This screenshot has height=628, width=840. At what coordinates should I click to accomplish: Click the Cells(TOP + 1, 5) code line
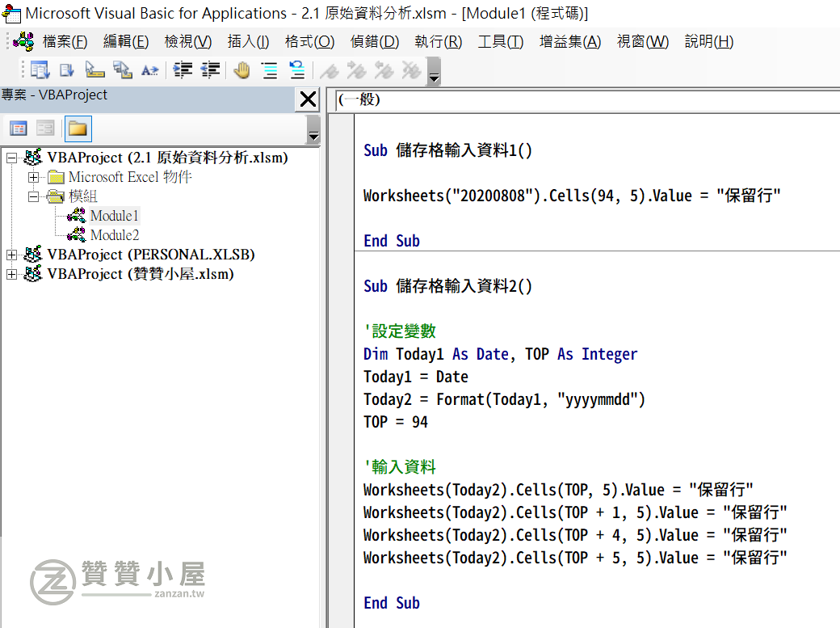point(575,512)
